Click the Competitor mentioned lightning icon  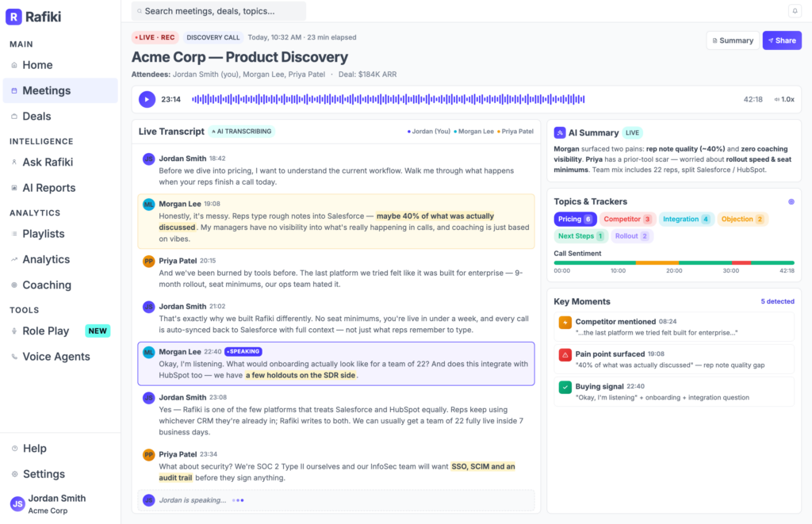click(565, 323)
